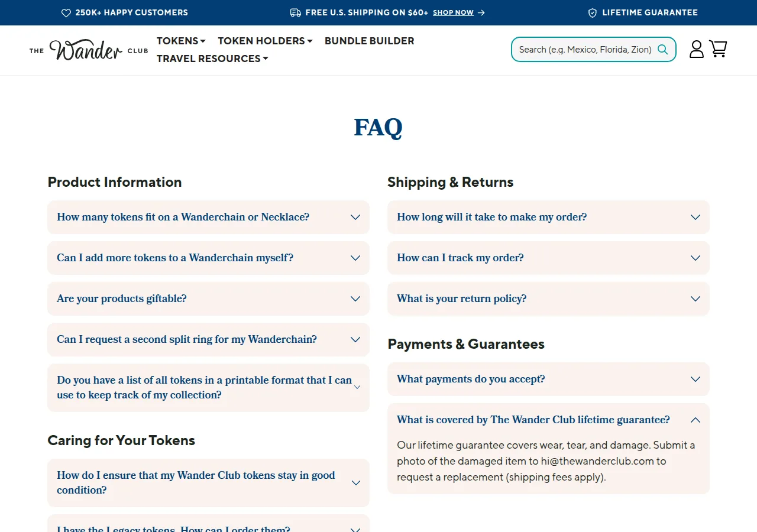
Task: Expand the printable token list question
Action: 208,388
